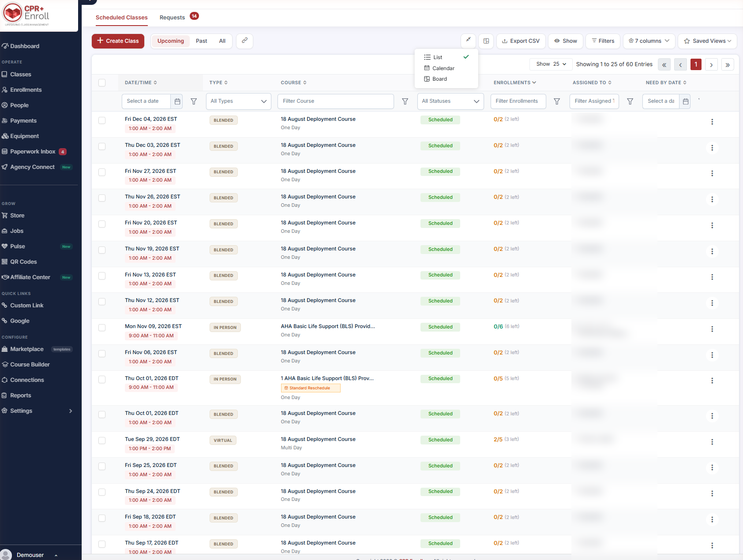Go to People sidebar icon
This screenshot has width=743, height=560.
click(5, 105)
